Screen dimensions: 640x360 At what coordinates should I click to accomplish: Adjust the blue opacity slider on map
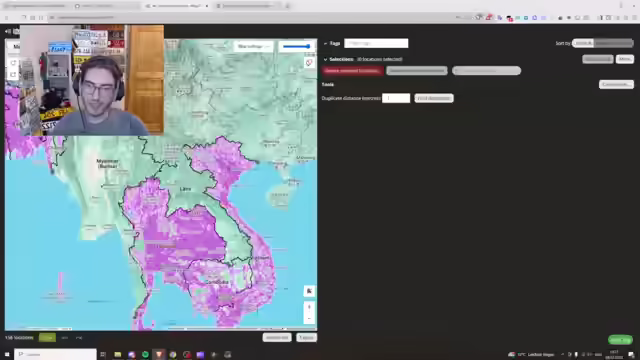[297, 46]
